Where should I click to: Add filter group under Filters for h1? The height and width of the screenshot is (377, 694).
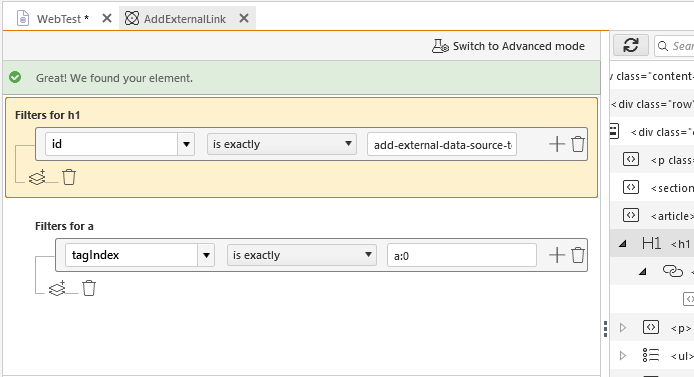click(x=37, y=177)
